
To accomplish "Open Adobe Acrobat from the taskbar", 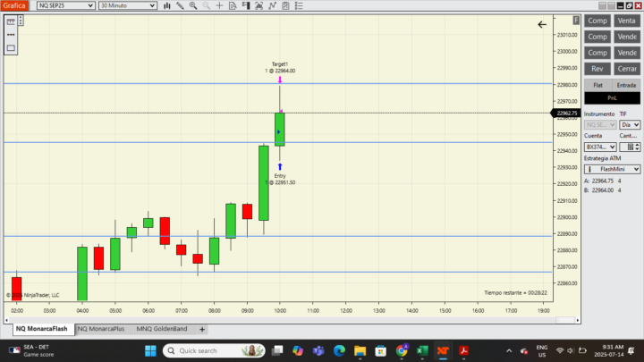I will click(463, 351).
